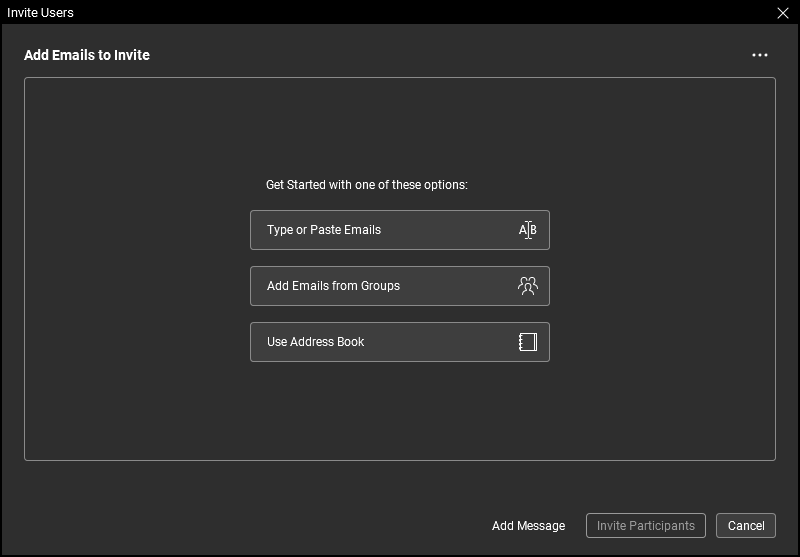The height and width of the screenshot is (557, 800).
Task: Click blank footer area left of Add Message
Action: click(x=250, y=526)
